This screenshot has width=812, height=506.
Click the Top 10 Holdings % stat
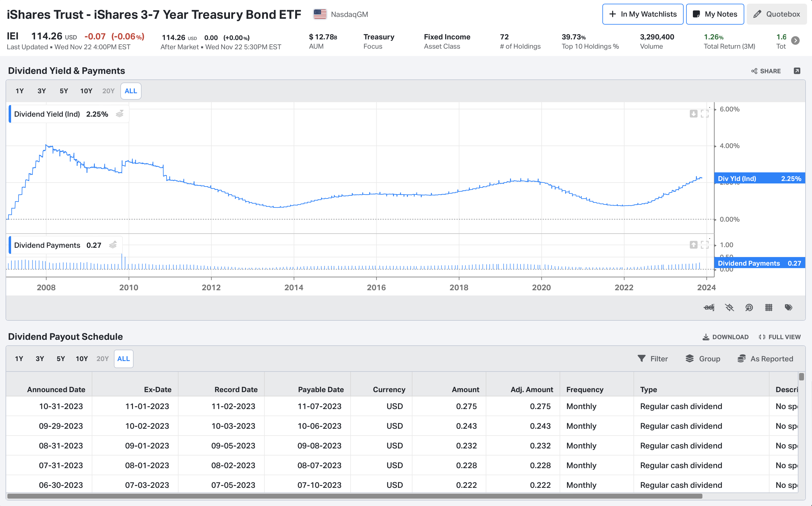pyautogui.click(x=590, y=42)
